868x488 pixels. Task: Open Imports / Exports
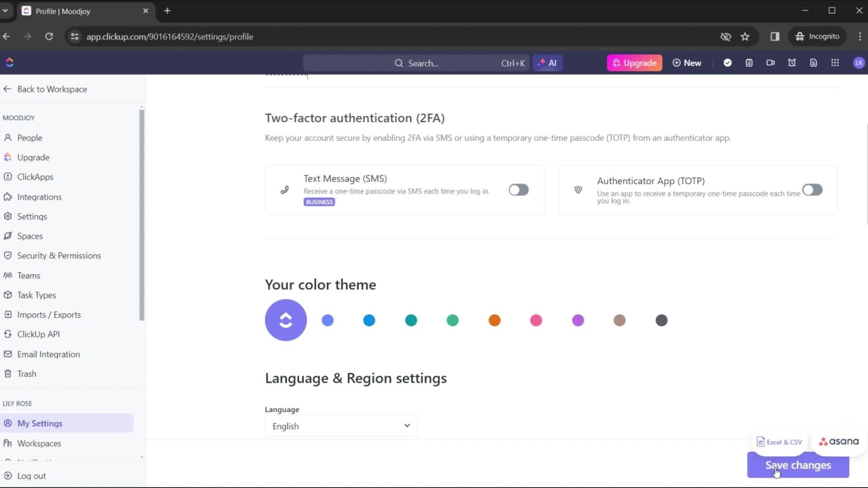pyautogui.click(x=49, y=315)
